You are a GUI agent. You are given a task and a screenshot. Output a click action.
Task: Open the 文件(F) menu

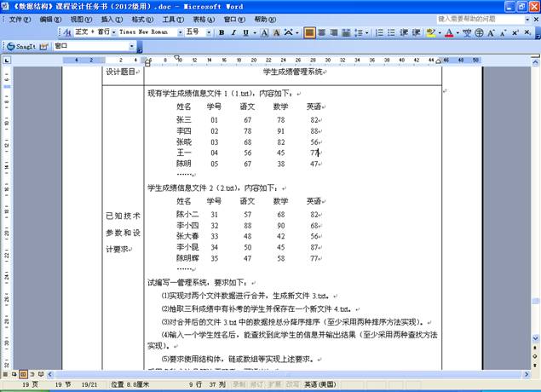(x=20, y=20)
